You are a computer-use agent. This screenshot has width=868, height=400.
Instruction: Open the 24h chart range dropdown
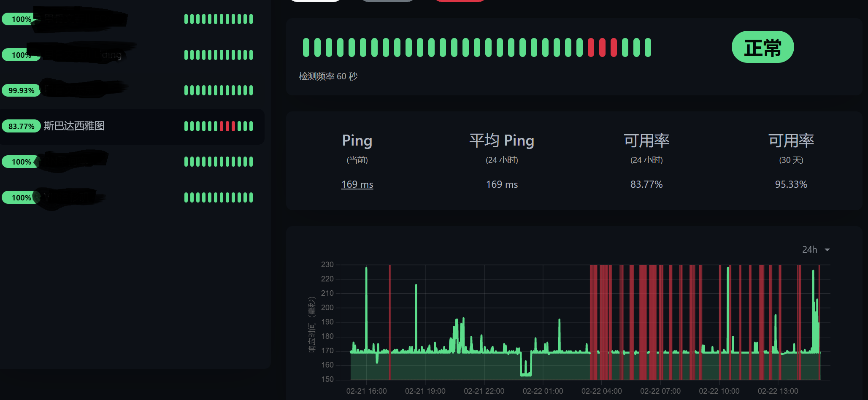point(816,249)
